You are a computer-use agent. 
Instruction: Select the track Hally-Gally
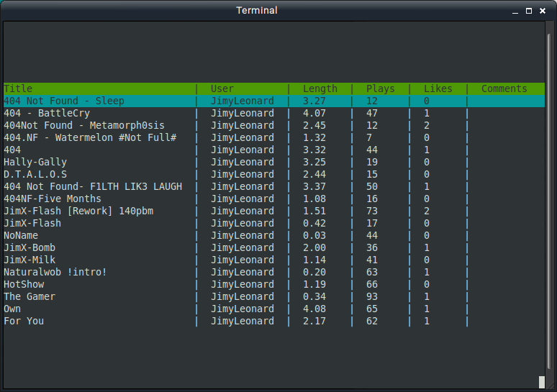[274, 163]
